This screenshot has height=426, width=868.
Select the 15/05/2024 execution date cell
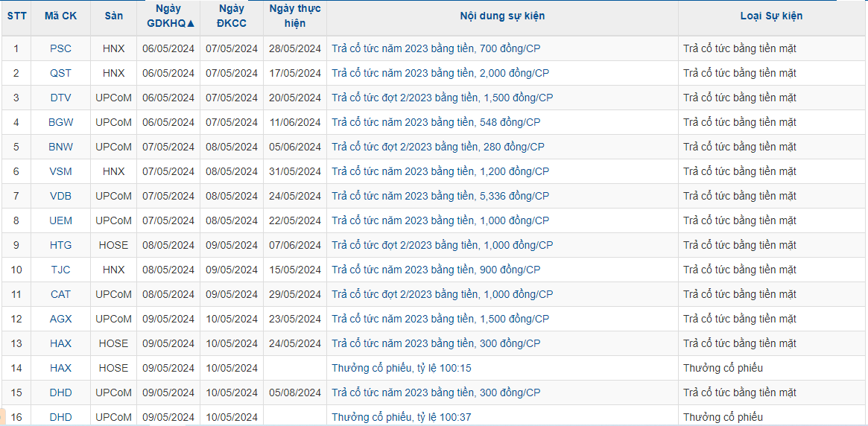295,270
